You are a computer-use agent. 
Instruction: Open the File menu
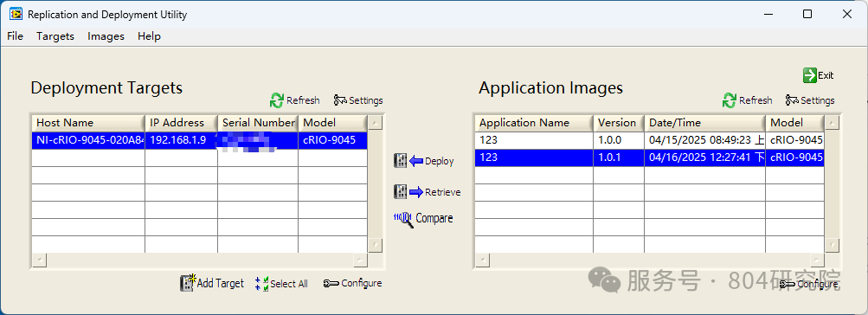click(x=15, y=36)
